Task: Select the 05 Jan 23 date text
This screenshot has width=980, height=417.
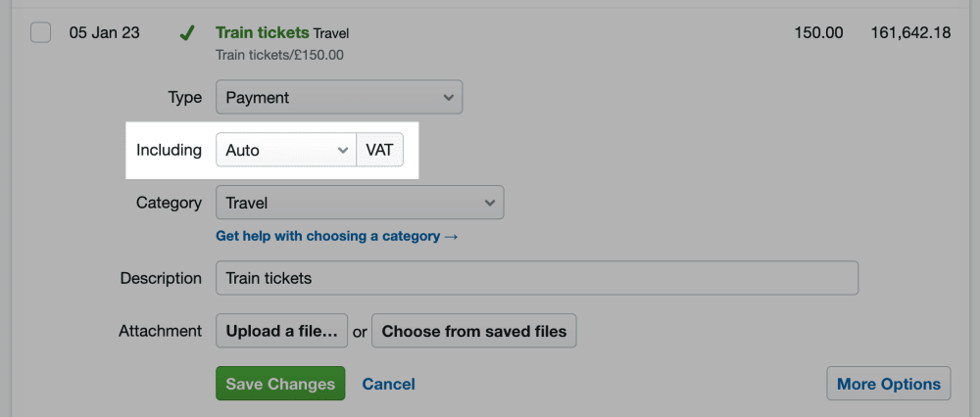Action: (x=104, y=33)
